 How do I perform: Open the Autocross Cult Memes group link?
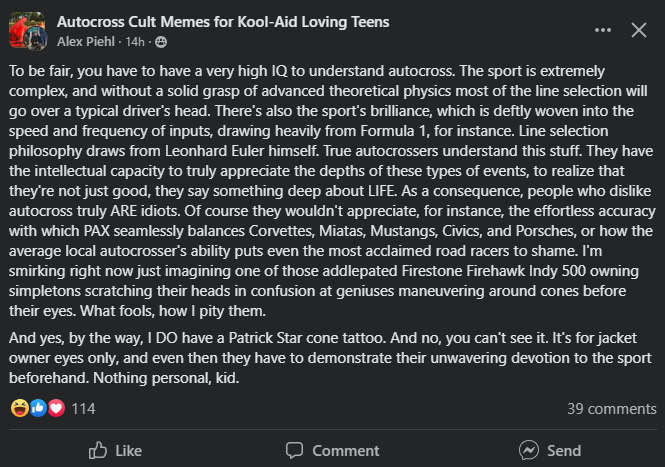[x=223, y=22]
